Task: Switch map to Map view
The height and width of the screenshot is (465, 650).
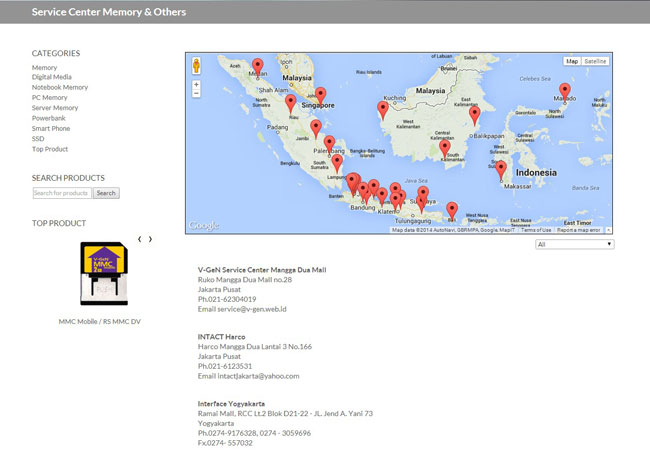Action: (x=572, y=61)
